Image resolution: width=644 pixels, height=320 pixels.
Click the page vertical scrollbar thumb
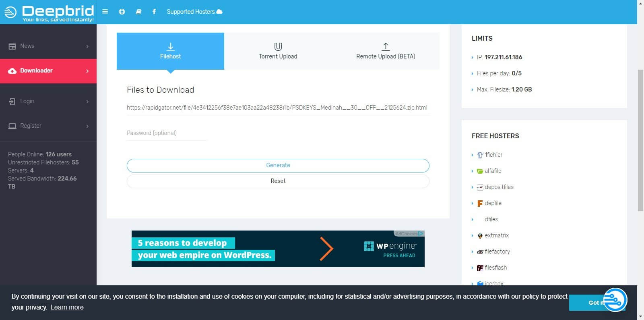pos(640,140)
